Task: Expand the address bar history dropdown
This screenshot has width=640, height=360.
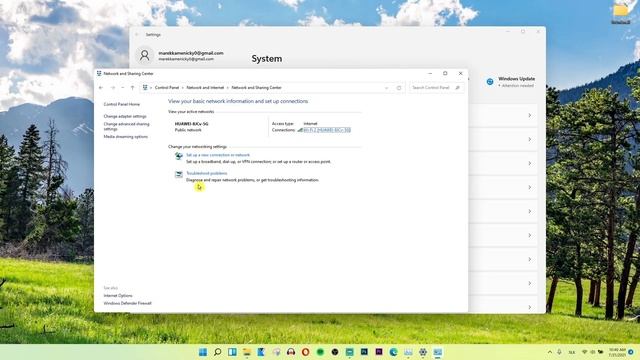Action: coord(386,88)
